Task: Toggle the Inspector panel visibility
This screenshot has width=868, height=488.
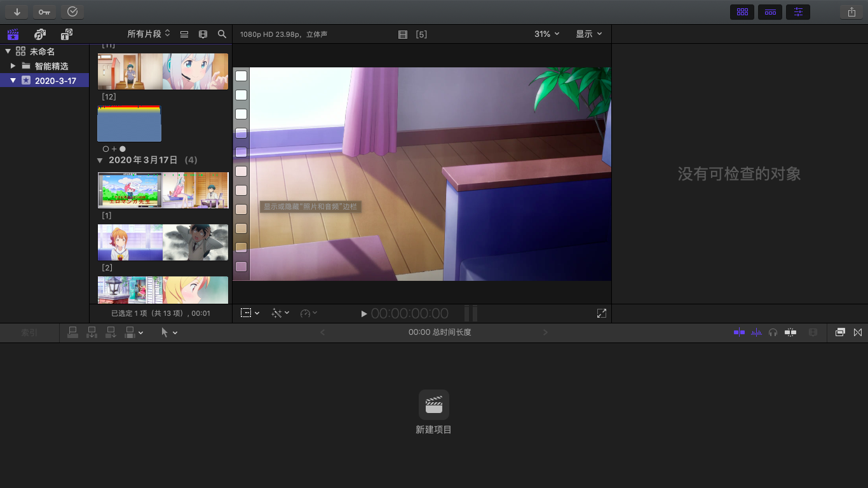Action: [798, 11]
